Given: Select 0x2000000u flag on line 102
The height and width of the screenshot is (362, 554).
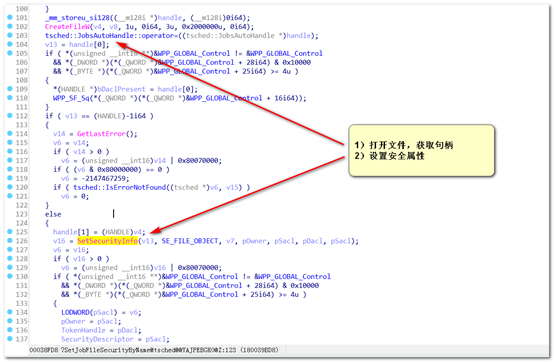Looking at the screenshot, I should [x=204, y=27].
